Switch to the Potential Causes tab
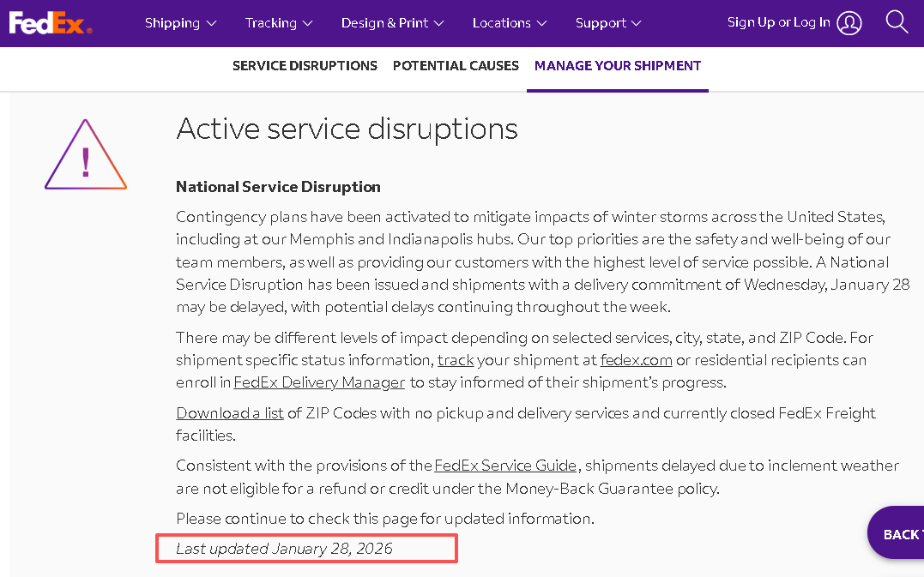 (x=456, y=65)
